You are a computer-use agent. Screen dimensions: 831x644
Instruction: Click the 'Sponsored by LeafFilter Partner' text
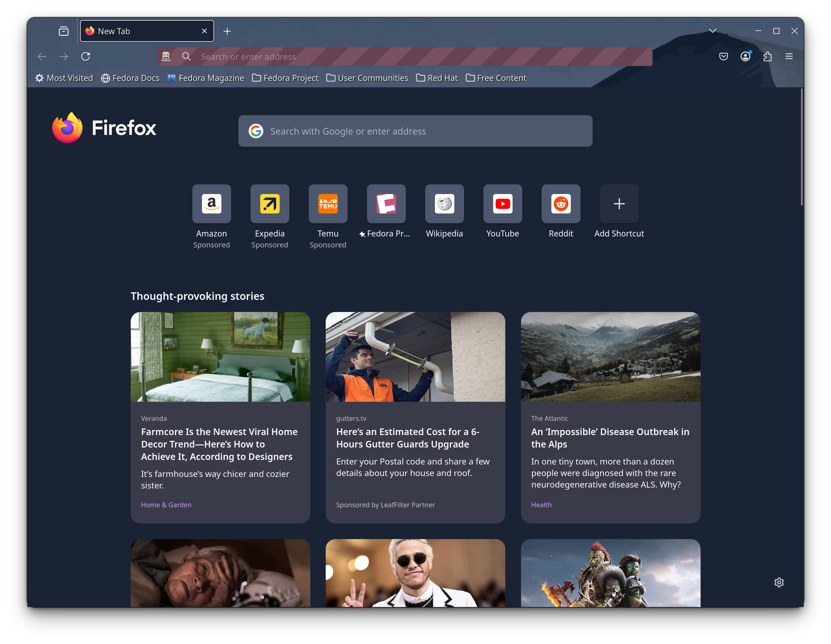(385, 505)
